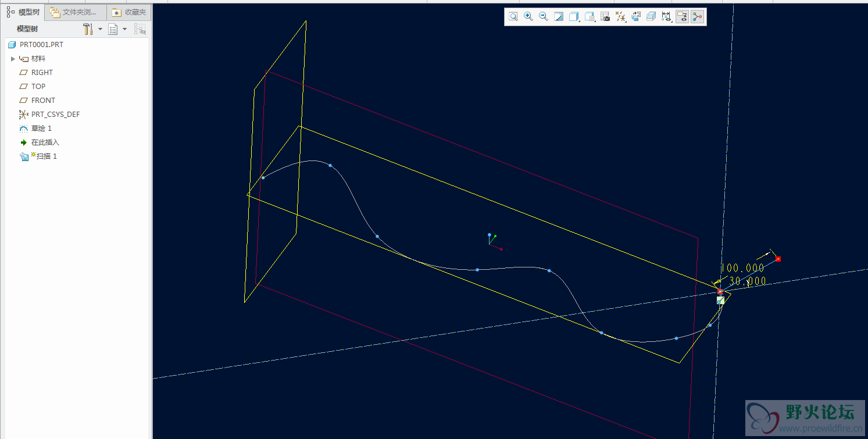Switch to the 收藏夹 tab
The height and width of the screenshot is (439, 868).
[x=129, y=12]
